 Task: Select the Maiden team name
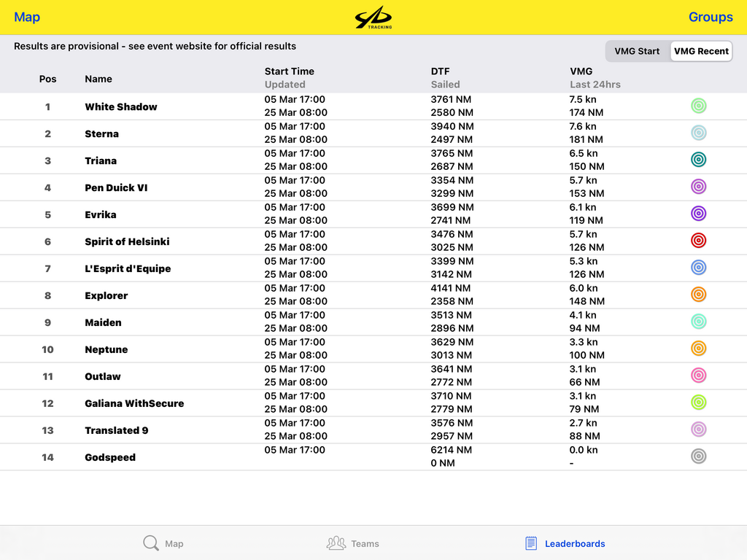[x=103, y=322]
